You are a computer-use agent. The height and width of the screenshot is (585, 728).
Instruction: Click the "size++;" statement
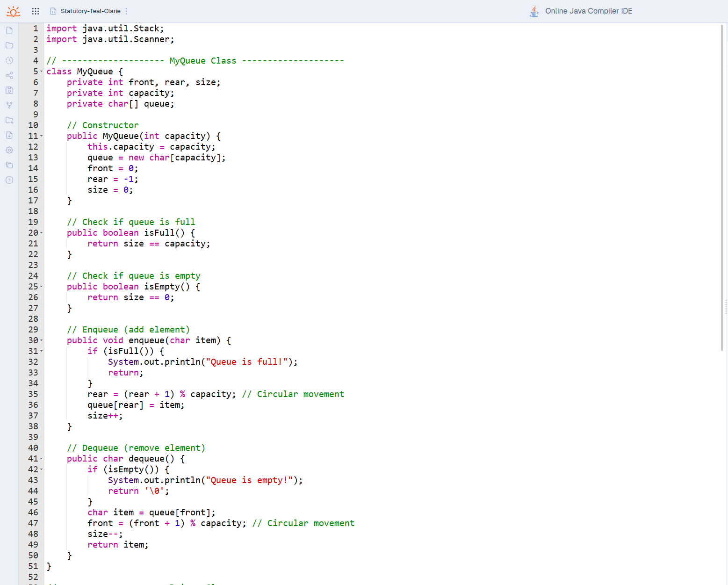point(105,416)
